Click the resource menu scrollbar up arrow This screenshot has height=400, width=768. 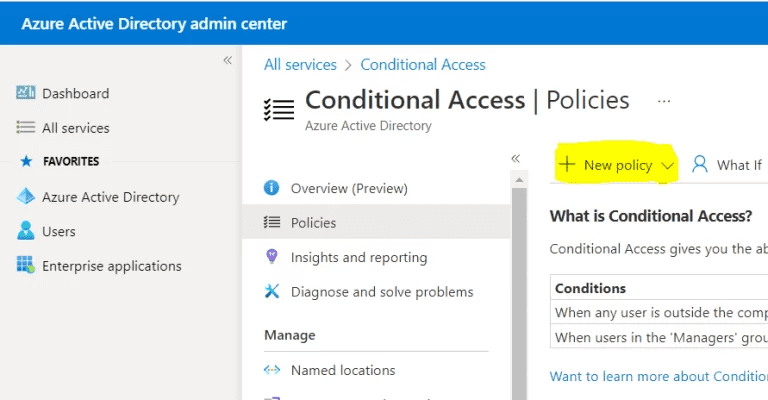pyautogui.click(x=519, y=180)
